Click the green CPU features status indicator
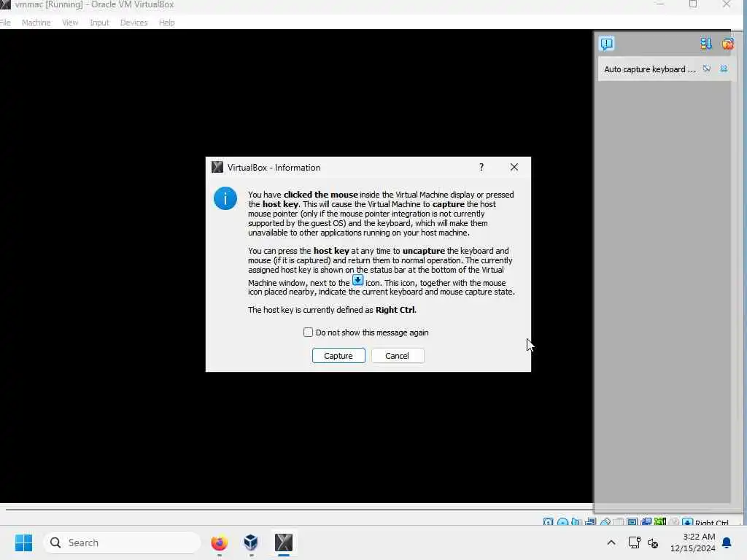This screenshot has width=747, height=560. point(660,522)
